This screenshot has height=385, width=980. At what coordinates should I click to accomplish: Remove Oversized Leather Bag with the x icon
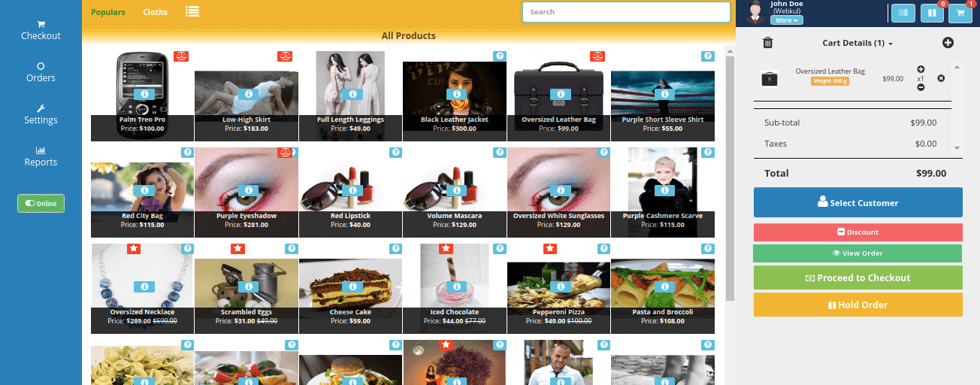(941, 78)
